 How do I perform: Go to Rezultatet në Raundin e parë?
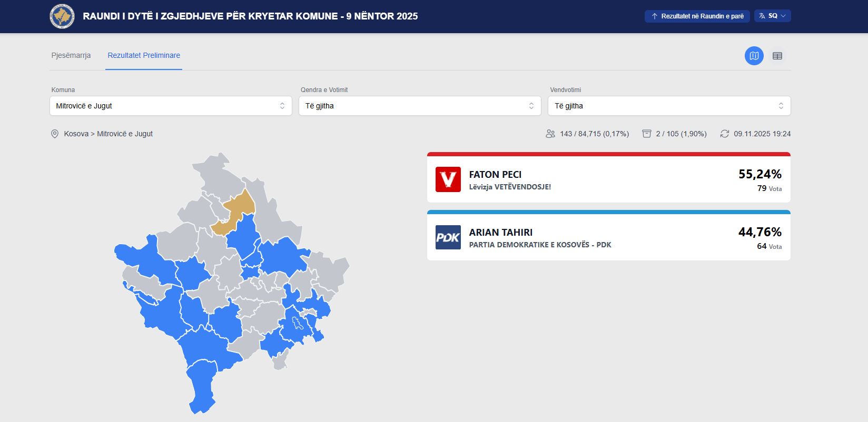(x=697, y=16)
